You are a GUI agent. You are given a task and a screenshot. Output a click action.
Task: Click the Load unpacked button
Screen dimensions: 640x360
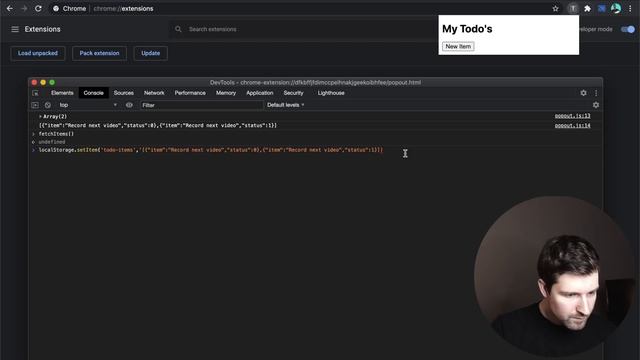tap(38, 53)
